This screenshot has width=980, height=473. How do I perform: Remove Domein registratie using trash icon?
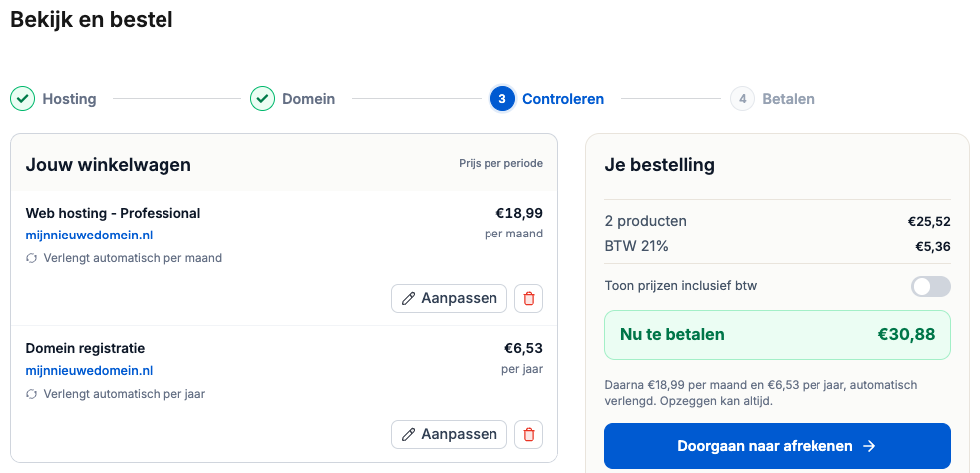click(x=528, y=434)
